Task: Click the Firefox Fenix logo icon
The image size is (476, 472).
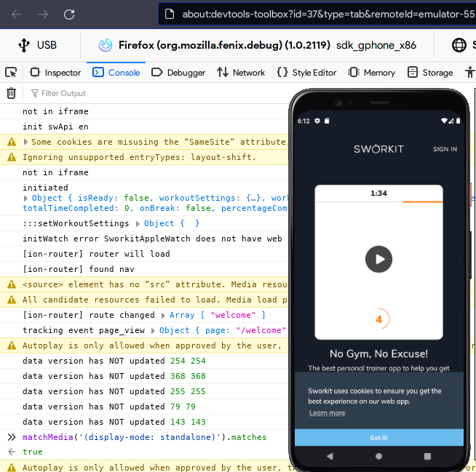Action: (106, 45)
